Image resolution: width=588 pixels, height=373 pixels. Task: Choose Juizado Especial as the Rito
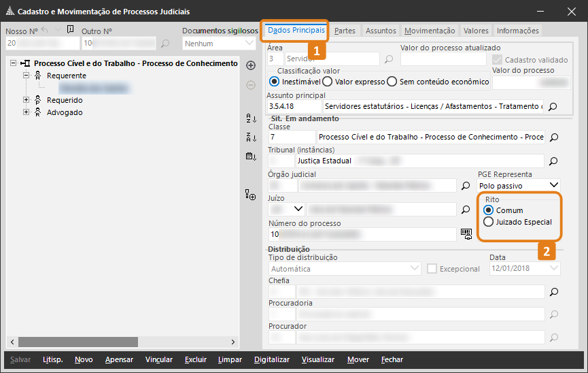[487, 222]
